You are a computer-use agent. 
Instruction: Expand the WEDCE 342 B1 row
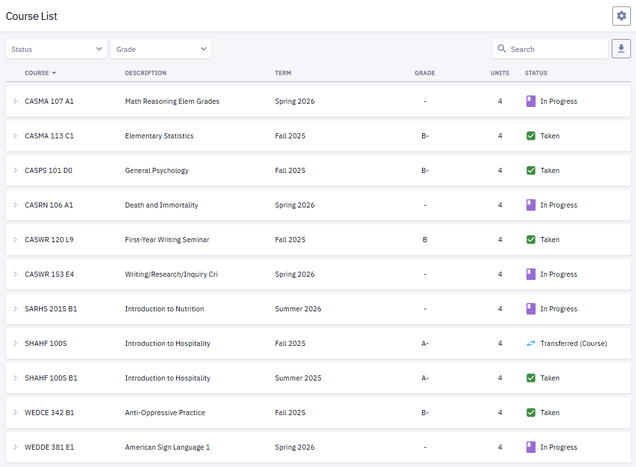tap(15, 413)
